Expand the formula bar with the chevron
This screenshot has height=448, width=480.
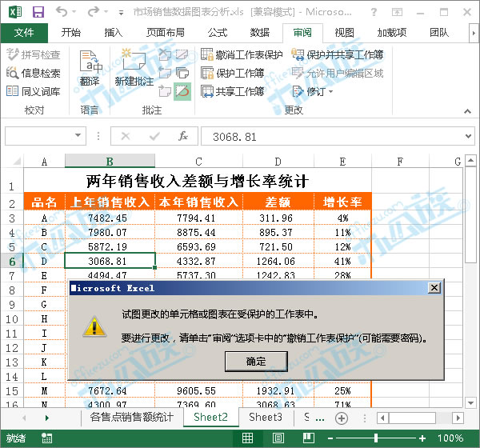point(468,136)
